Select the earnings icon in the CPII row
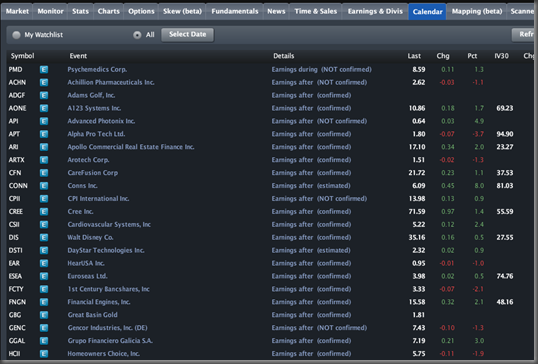538x364 pixels. click(44, 199)
